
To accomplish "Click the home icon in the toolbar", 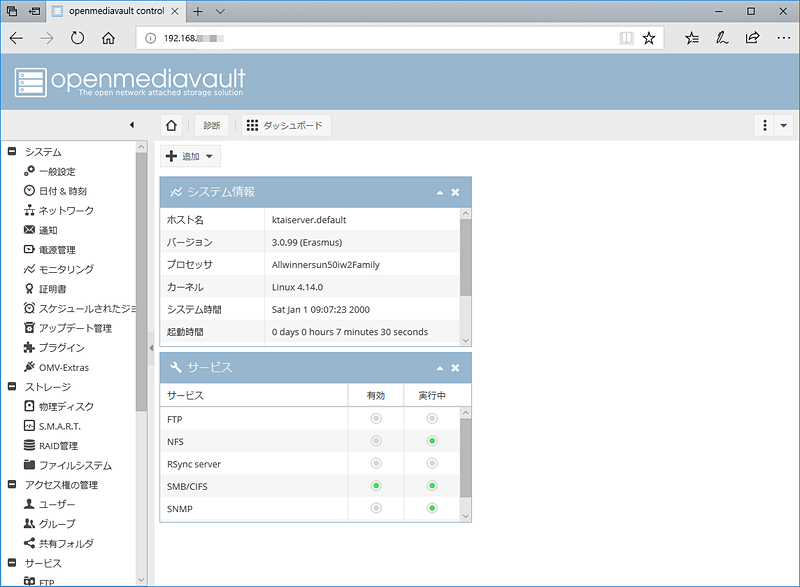I will [x=172, y=125].
